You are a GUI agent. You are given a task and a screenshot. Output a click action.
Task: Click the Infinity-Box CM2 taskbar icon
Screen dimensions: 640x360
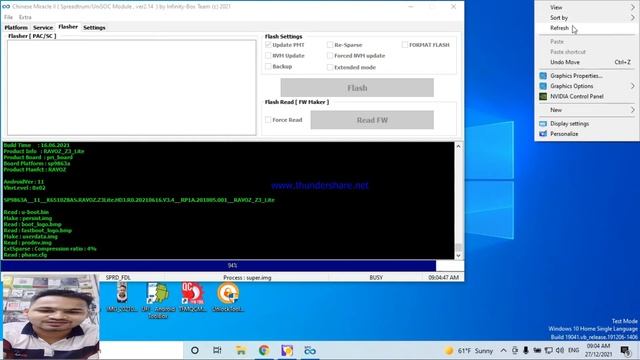(310, 350)
